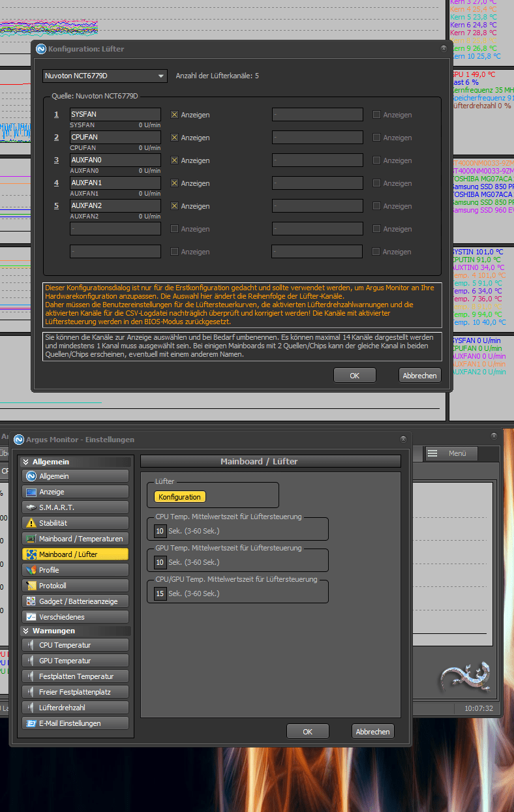514x812 pixels.
Task: Click legend entry AUXFAN2 0 U/min
Action: click(478, 372)
